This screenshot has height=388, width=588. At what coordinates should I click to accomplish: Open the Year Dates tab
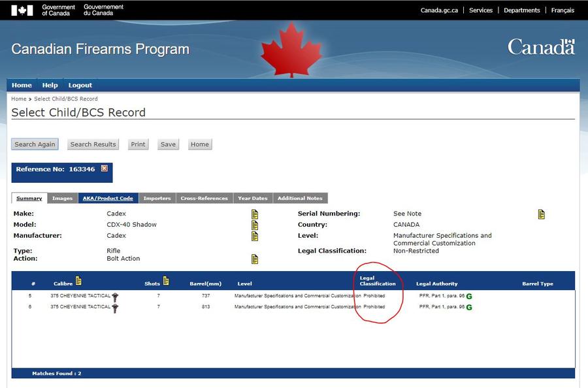tap(253, 199)
